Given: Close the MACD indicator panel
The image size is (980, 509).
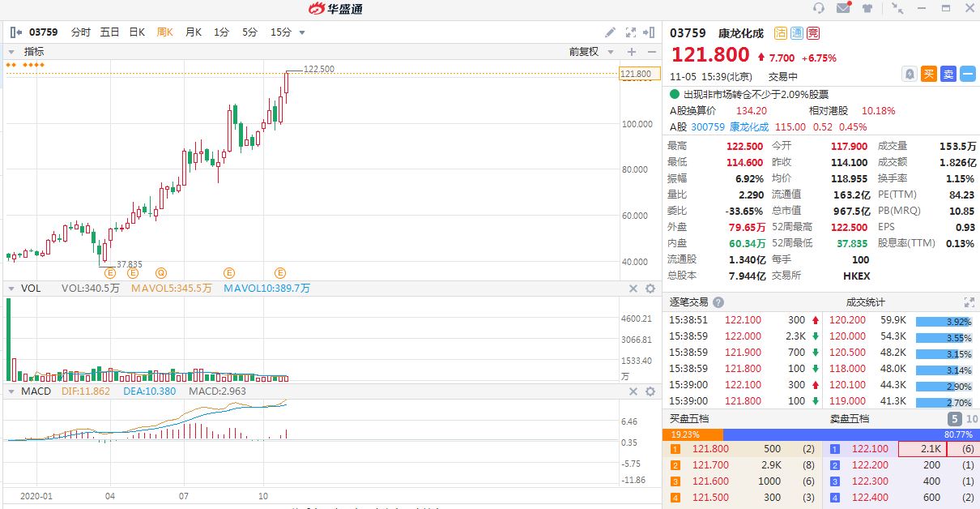Looking at the screenshot, I should pos(633,391).
